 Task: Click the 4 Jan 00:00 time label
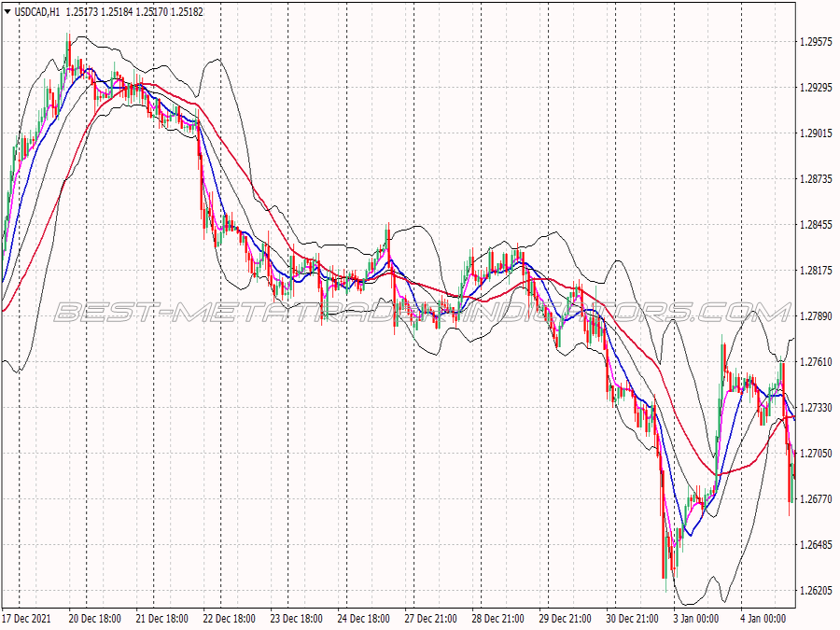click(x=763, y=619)
